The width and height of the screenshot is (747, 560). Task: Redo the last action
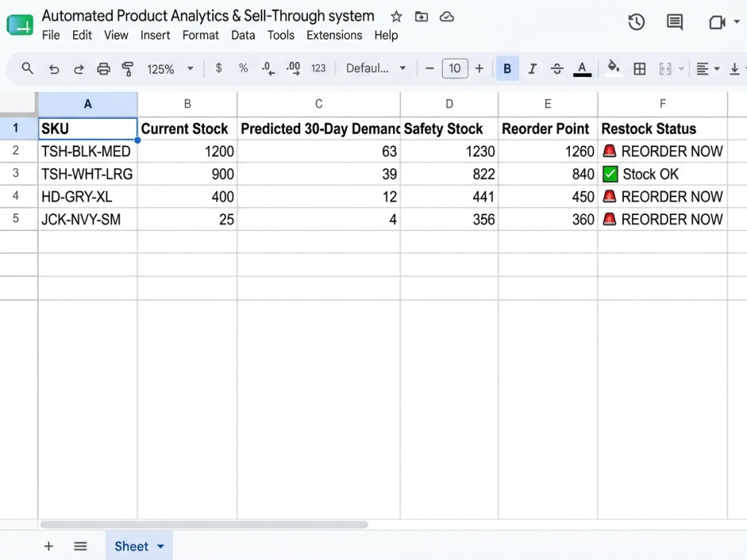click(x=78, y=69)
